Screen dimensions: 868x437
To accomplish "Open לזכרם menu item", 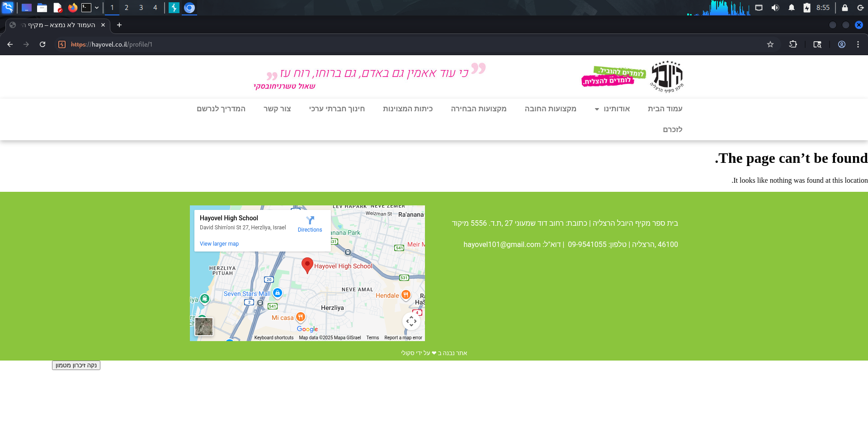I will click(673, 129).
